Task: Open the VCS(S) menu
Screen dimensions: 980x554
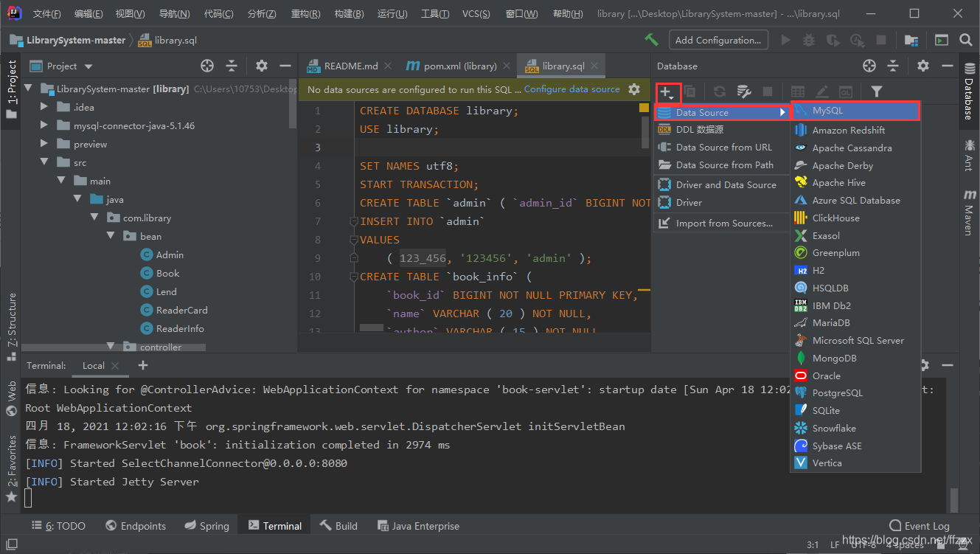Action: pos(478,14)
